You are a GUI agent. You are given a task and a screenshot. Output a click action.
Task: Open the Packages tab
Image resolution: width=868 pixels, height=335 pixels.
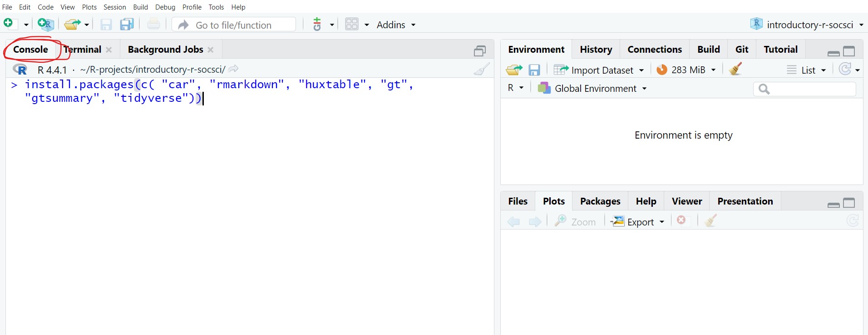coord(600,201)
